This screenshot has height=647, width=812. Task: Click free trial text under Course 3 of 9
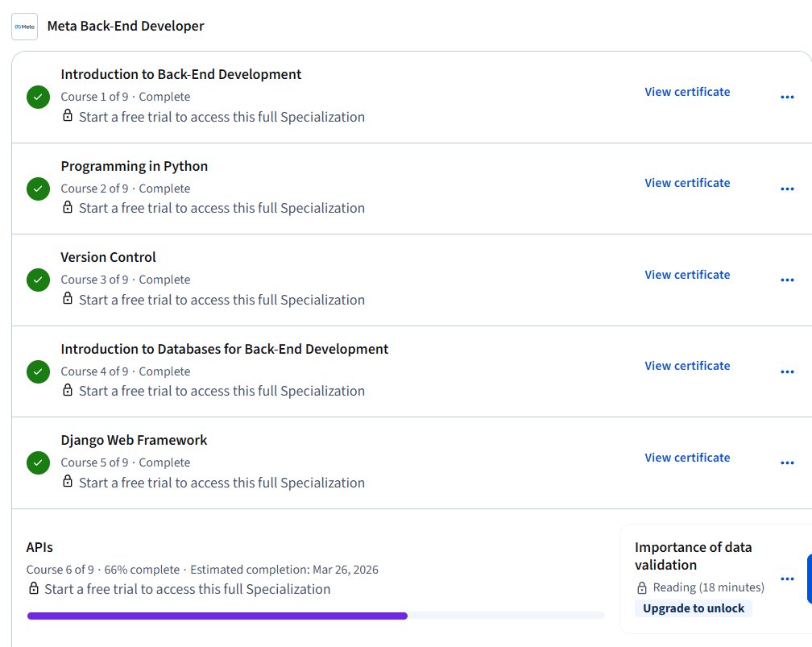coord(222,300)
